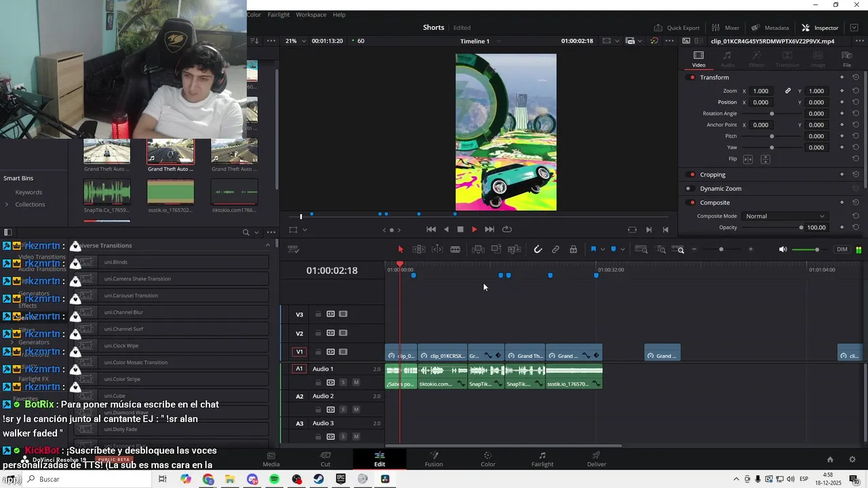Viewport: 868px width, 488px height.
Task: Add a blue marker at the playhead
Action: tap(614, 249)
